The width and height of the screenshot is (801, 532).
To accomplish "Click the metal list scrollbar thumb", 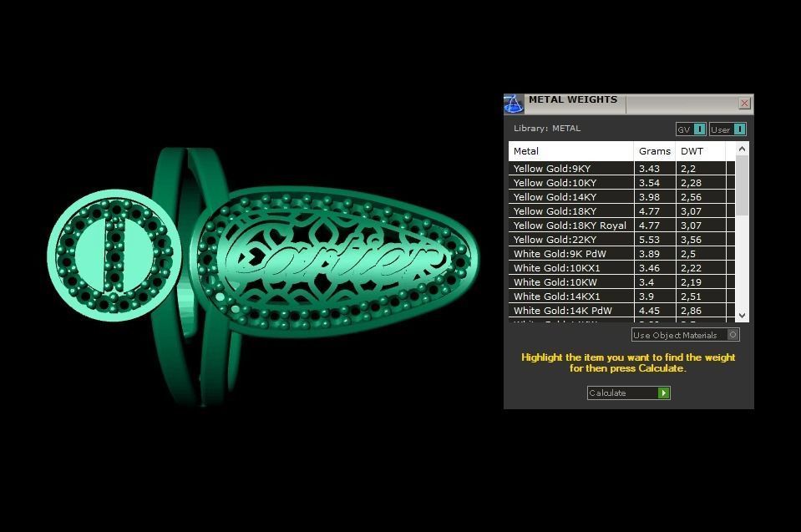I will click(743, 185).
